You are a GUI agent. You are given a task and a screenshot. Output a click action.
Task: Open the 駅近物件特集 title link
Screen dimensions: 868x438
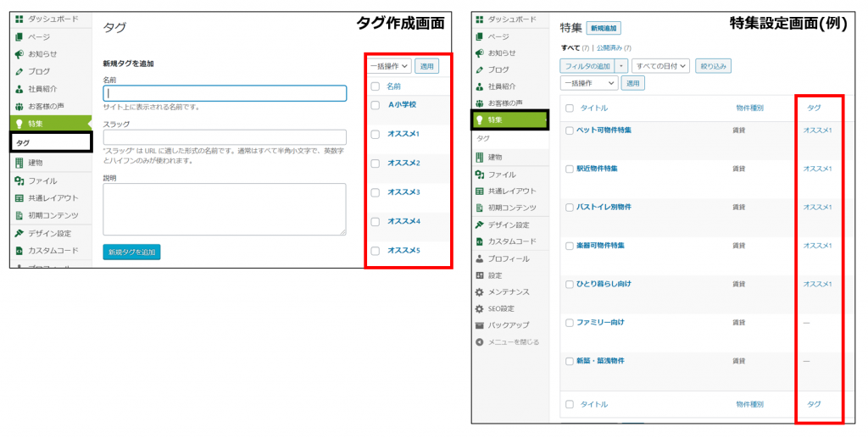pos(597,169)
